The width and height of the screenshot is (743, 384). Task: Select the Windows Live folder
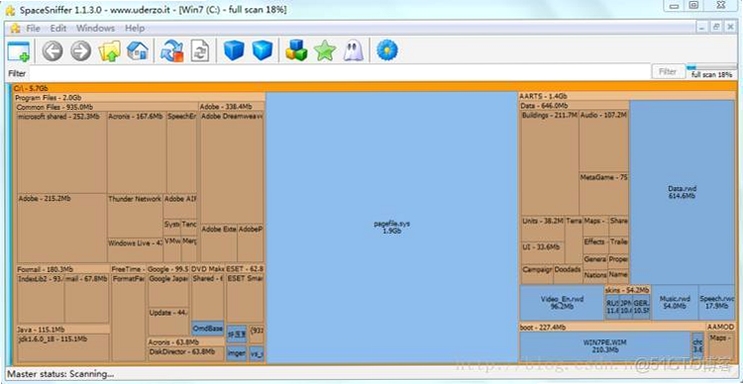click(x=135, y=250)
